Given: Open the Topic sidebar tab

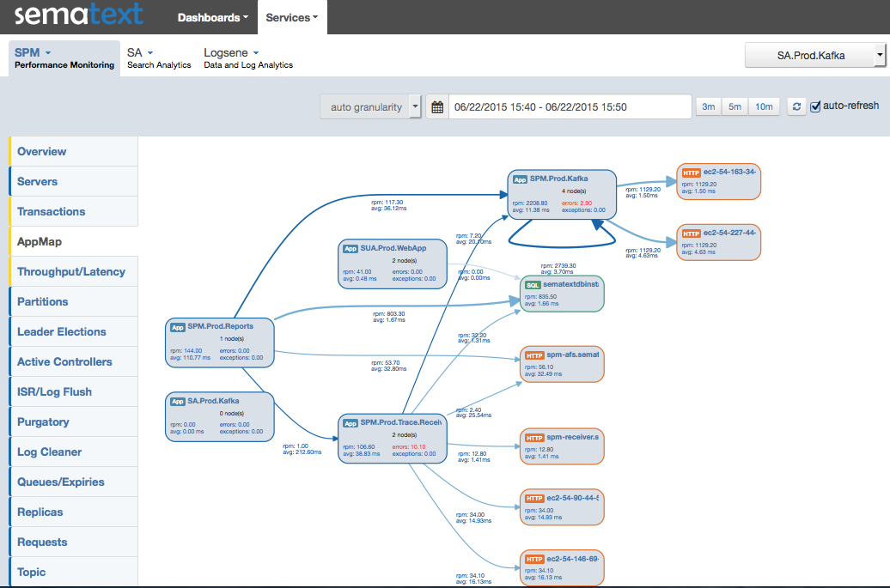Looking at the screenshot, I should point(74,572).
